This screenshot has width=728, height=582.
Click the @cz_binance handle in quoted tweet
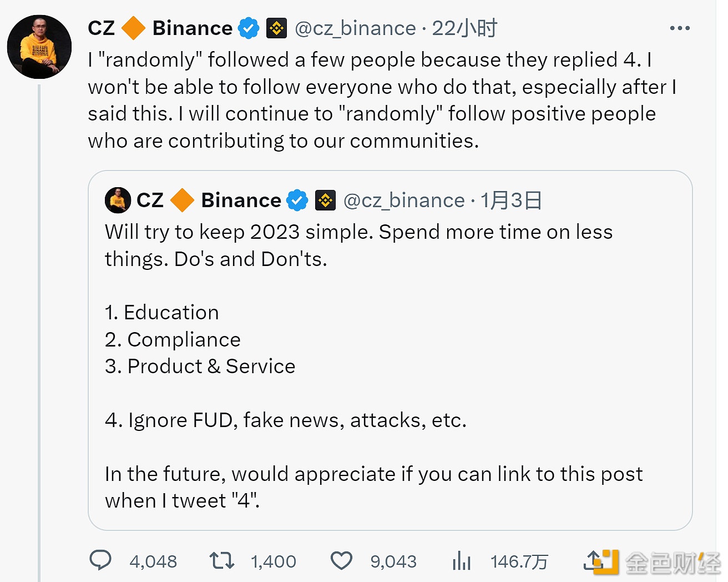click(404, 200)
